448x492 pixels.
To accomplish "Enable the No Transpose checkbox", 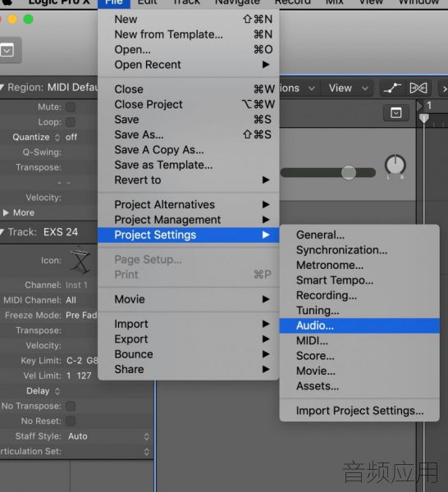I will (x=71, y=406).
